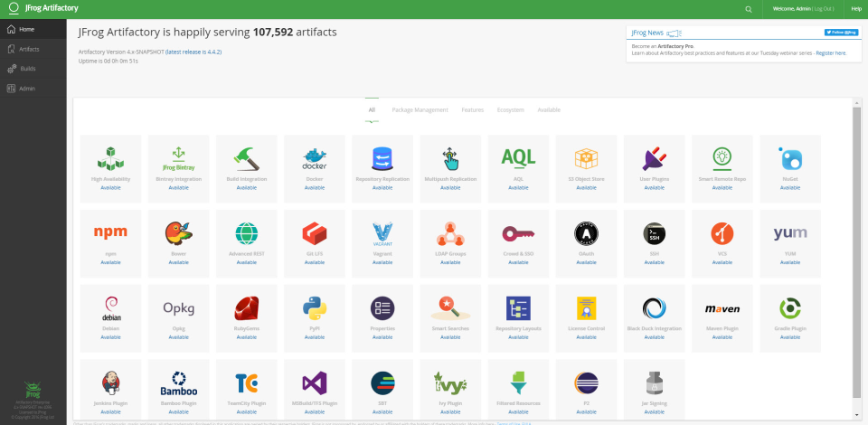Screen dimensions: 868x425
Task: Click the Smart Searches magnifier icon
Action: point(450,308)
